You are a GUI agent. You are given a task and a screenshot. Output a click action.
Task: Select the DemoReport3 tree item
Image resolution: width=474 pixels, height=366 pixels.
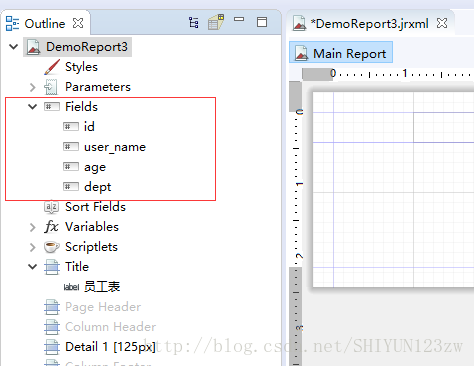(87, 47)
